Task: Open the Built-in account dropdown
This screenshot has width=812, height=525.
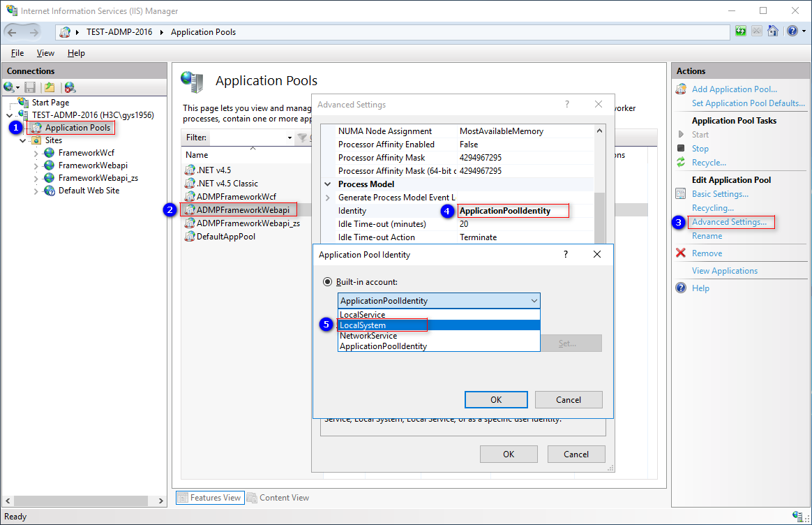Action: coord(533,300)
